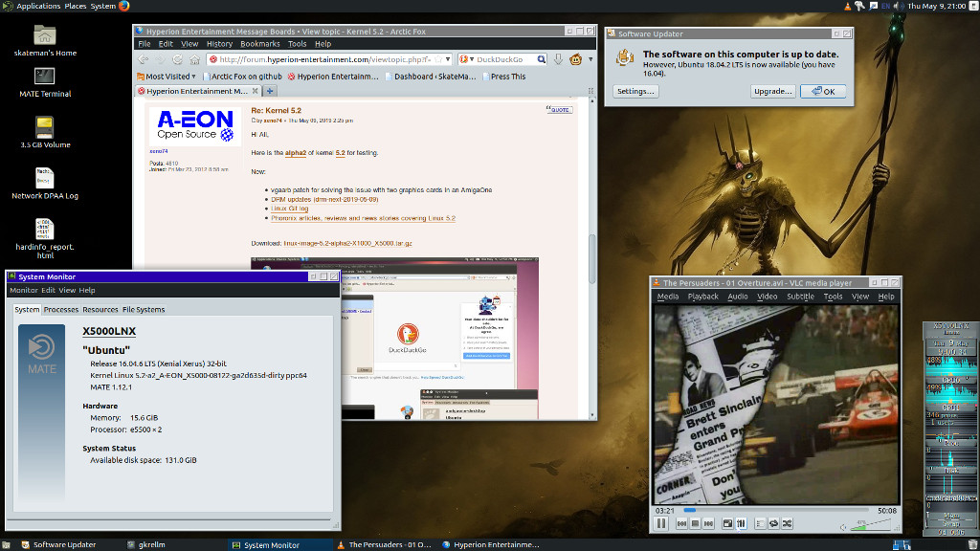Screen dimensions: 980x551
Task: Click the system volume tray icon
Action: point(898,6)
